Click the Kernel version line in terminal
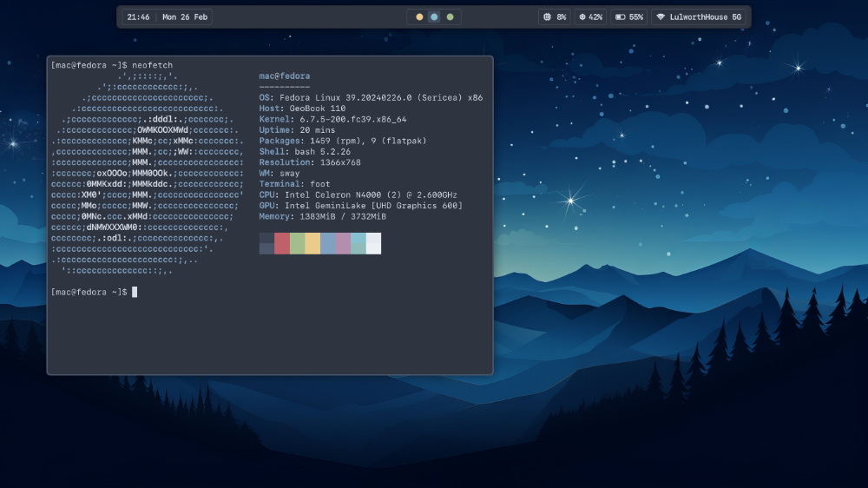 pyautogui.click(x=332, y=119)
